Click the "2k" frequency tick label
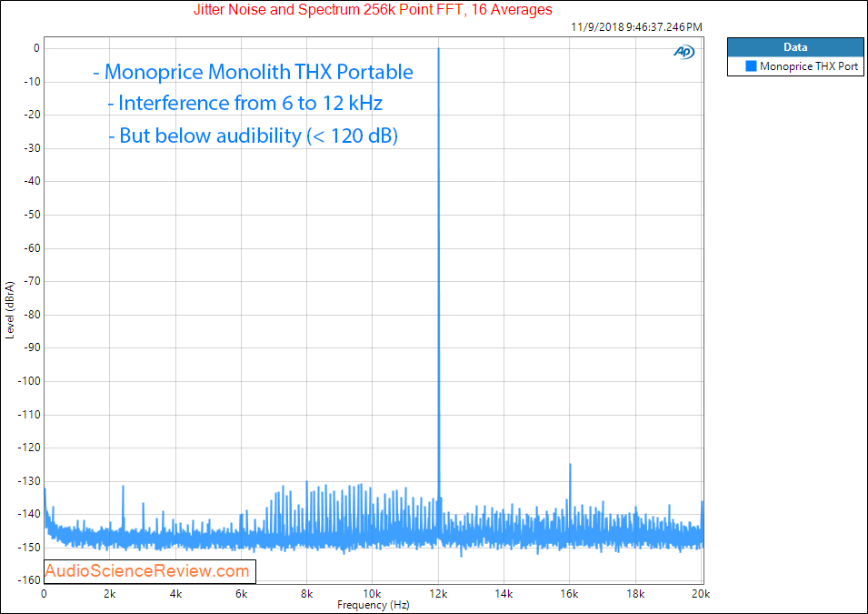Viewport: 868px width, 614px height. [x=110, y=593]
